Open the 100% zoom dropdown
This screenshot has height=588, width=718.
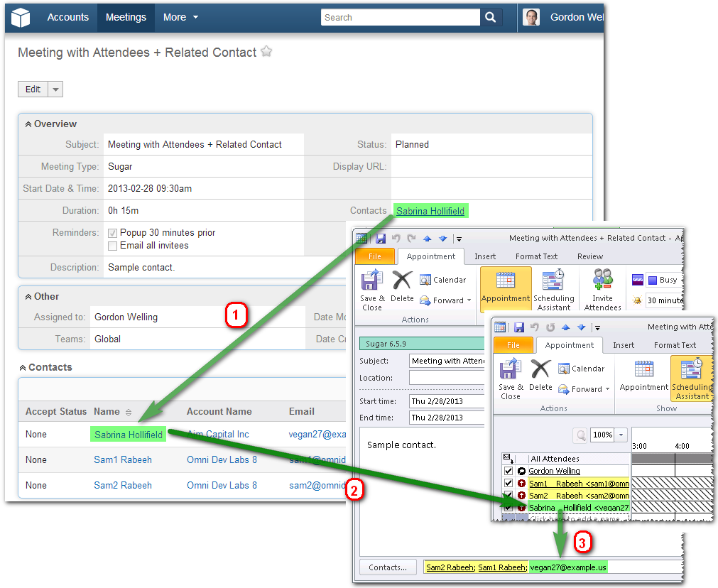(621, 435)
